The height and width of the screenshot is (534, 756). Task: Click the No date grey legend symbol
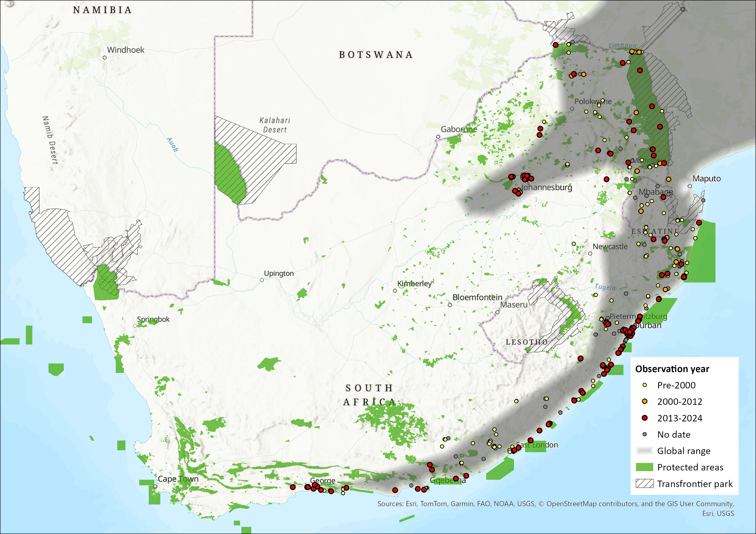[x=645, y=434]
